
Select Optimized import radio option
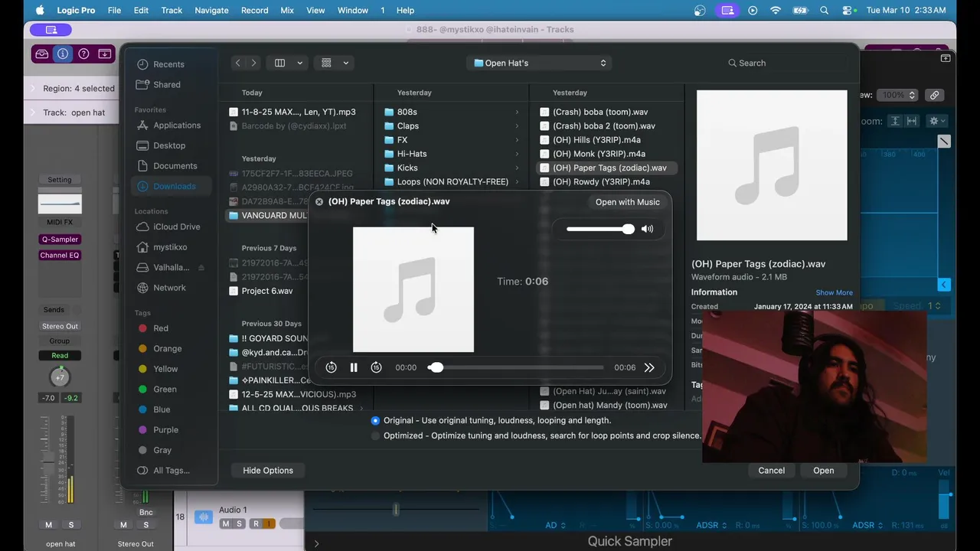click(x=375, y=435)
